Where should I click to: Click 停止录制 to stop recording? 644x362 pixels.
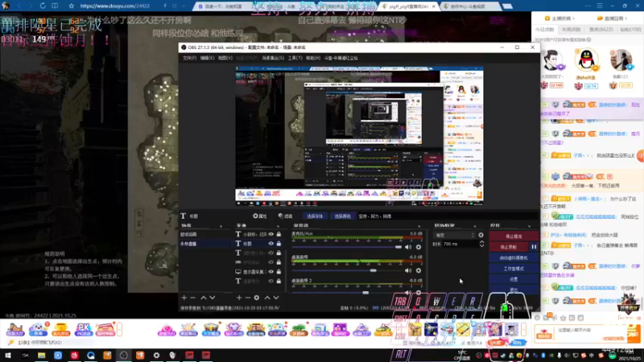[x=509, y=247]
